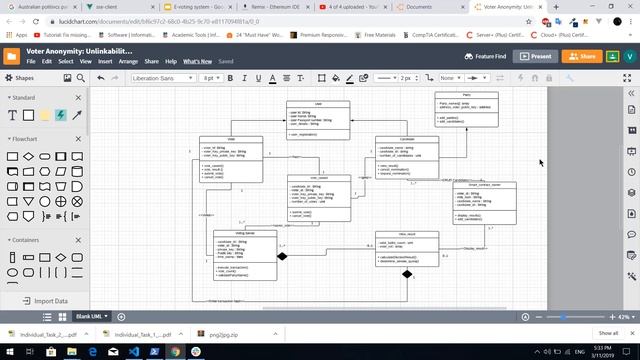640x360 pixels.
Task: Close the Standard shape library
Action: coord(78,98)
